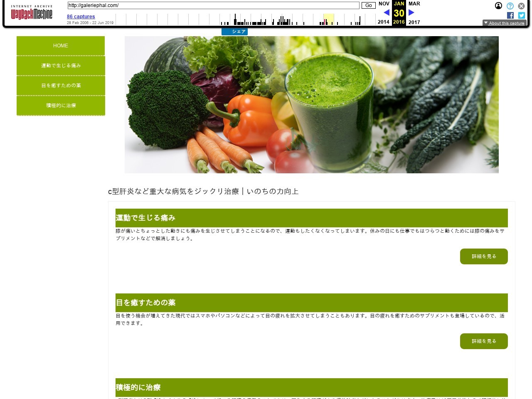Viewport: 532px width, 399px height.
Task: Select 目を癒すための薬 in sidebar menu
Action: coord(61,86)
